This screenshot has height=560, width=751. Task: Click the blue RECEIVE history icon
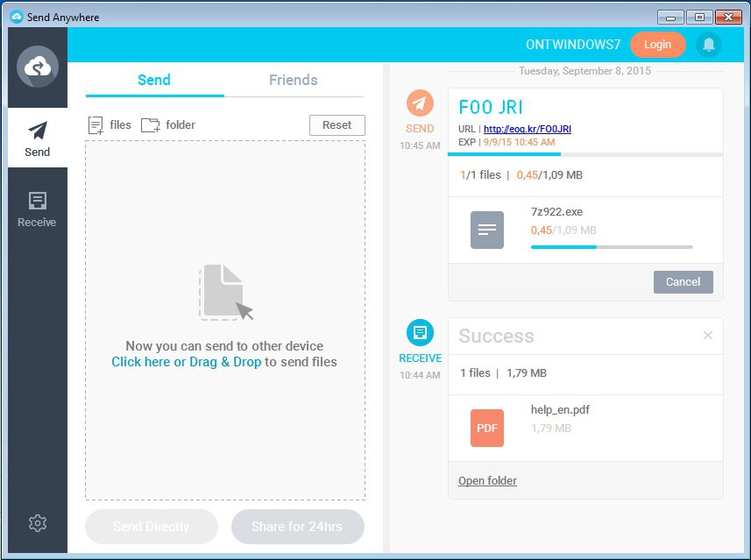tap(420, 333)
